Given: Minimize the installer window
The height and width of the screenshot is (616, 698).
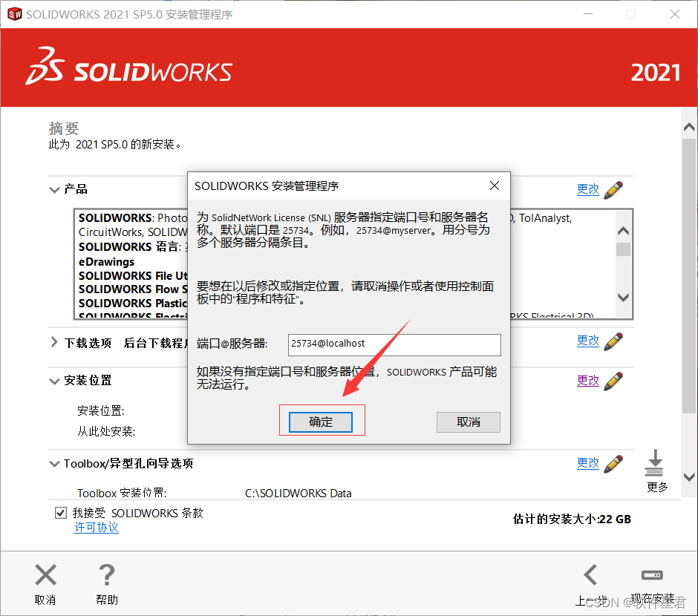Looking at the screenshot, I should (588, 14).
